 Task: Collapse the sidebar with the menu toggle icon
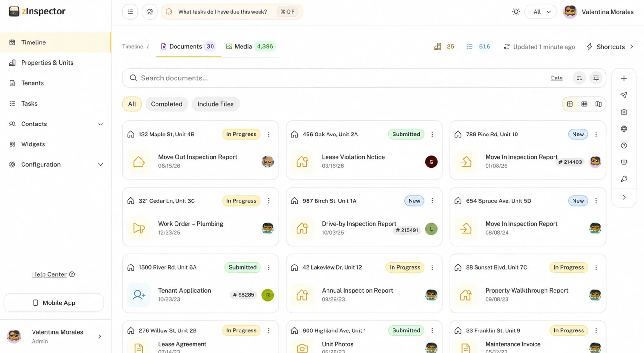point(130,12)
